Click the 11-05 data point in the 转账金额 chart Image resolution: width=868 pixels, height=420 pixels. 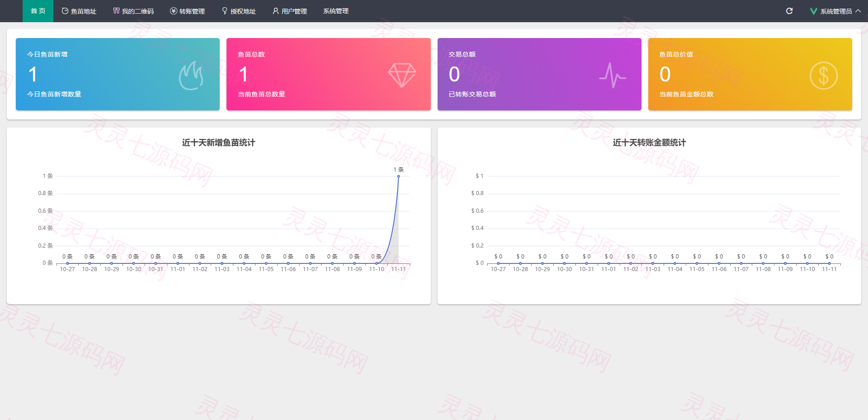tap(697, 263)
